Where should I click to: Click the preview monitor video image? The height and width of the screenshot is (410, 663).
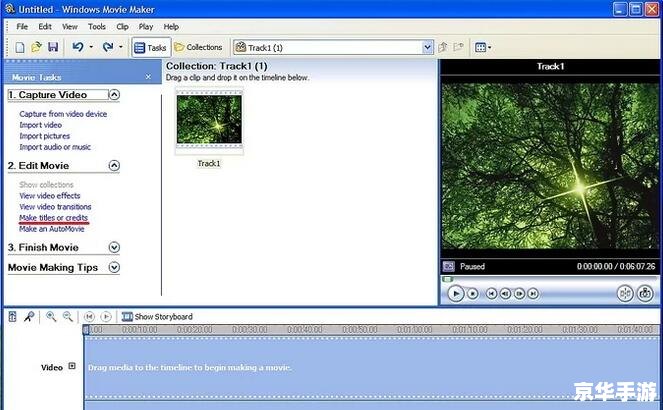click(x=550, y=166)
